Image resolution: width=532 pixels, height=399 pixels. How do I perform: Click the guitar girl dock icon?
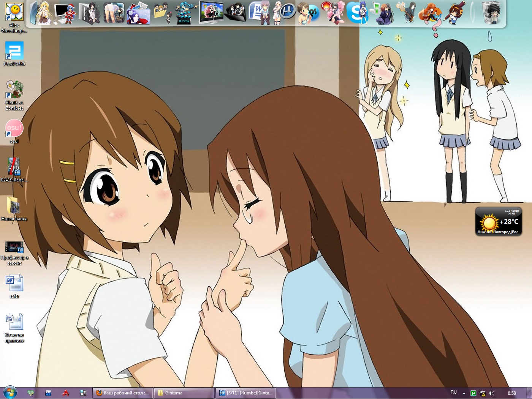point(406,13)
